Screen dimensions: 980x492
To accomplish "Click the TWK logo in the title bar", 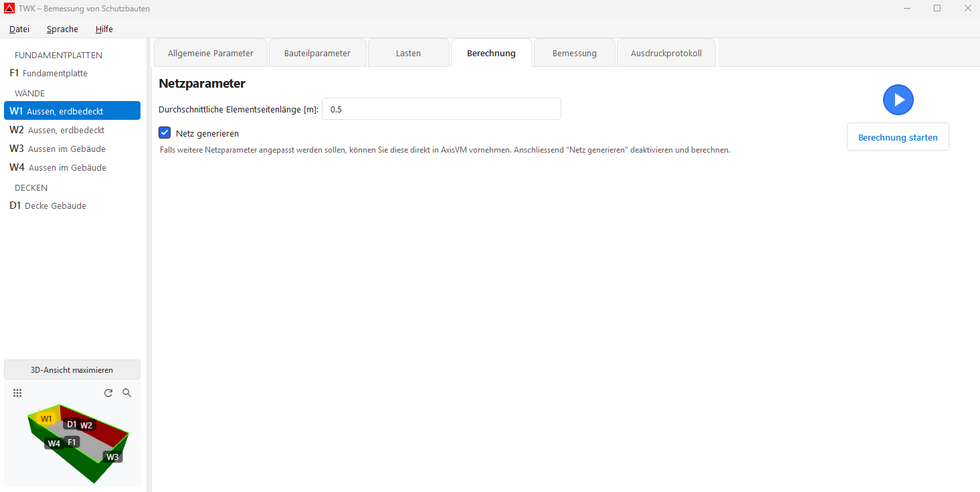I will point(9,8).
